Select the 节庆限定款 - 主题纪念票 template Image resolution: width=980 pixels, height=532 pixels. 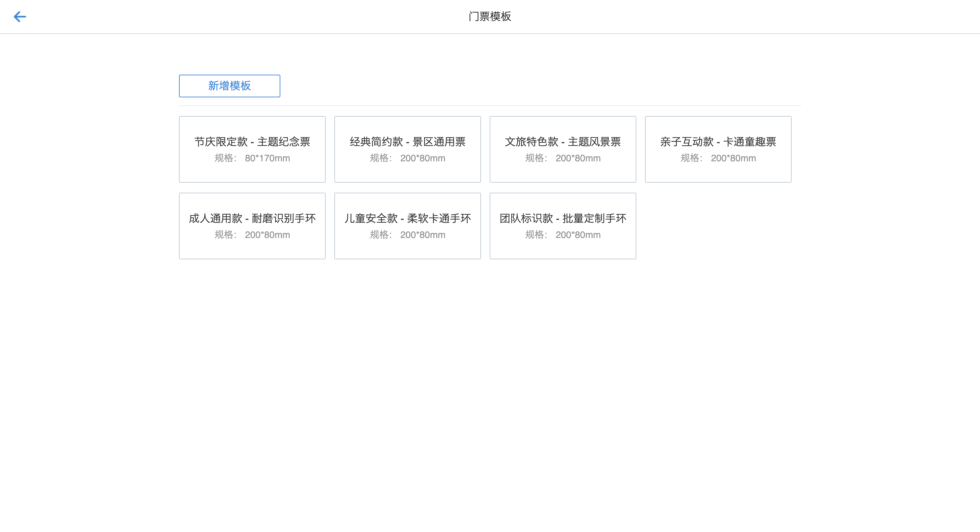pyautogui.click(x=252, y=149)
